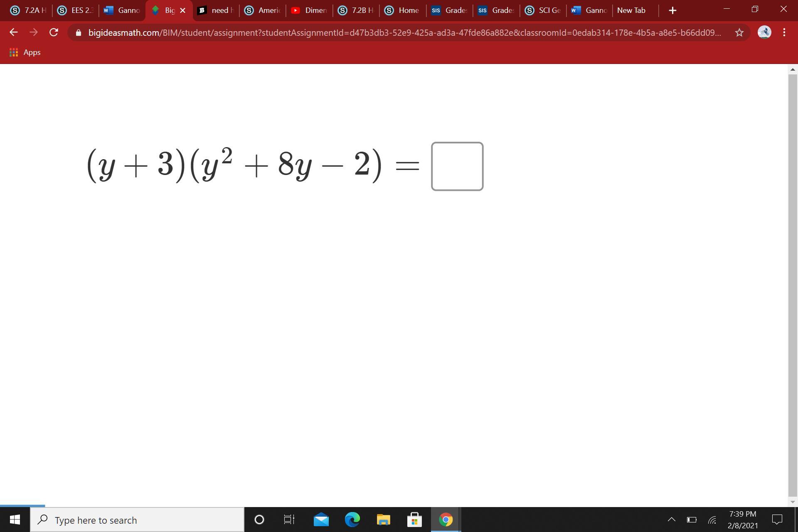Screen dimensions: 798x532
Task: Open the Apps bookmarks shortcut
Action: (25, 52)
